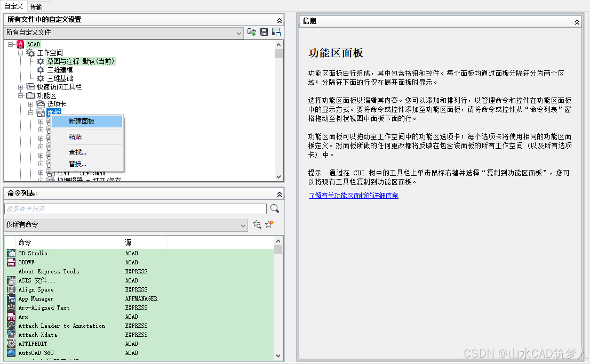
Task: Click the 搜索命令列表 input field
Action: [135, 209]
